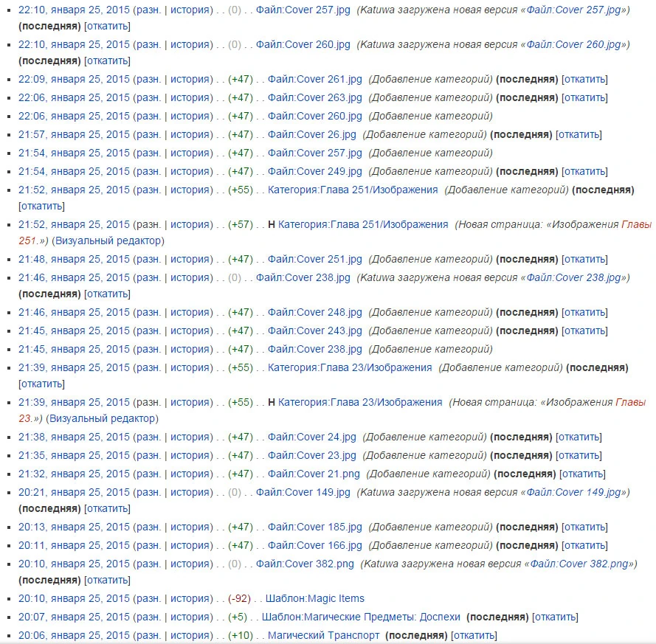Image resolution: width=656 pixels, height=644 pixels.
Task: Open разн. diff for Cover 21.png row
Action: pyautogui.click(x=148, y=474)
